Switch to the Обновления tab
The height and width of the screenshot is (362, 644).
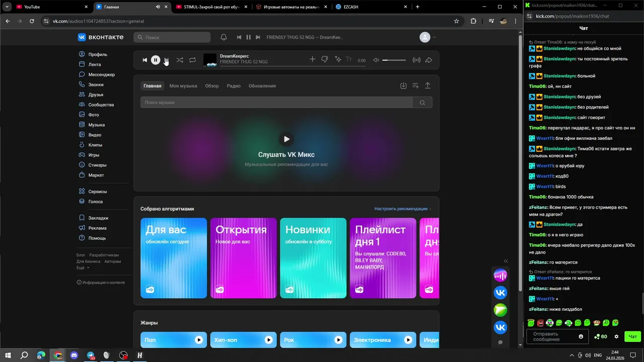262,86
